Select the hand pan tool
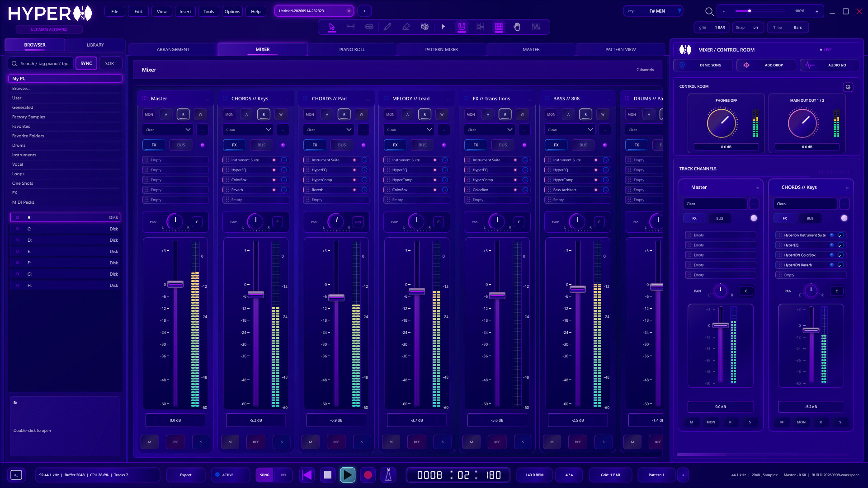 click(517, 27)
